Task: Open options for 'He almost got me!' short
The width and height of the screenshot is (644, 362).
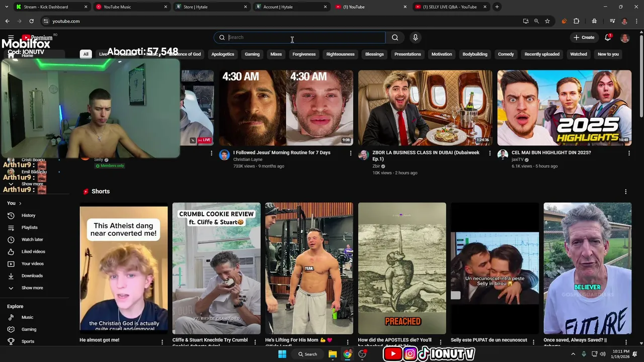Action: [x=162, y=342]
